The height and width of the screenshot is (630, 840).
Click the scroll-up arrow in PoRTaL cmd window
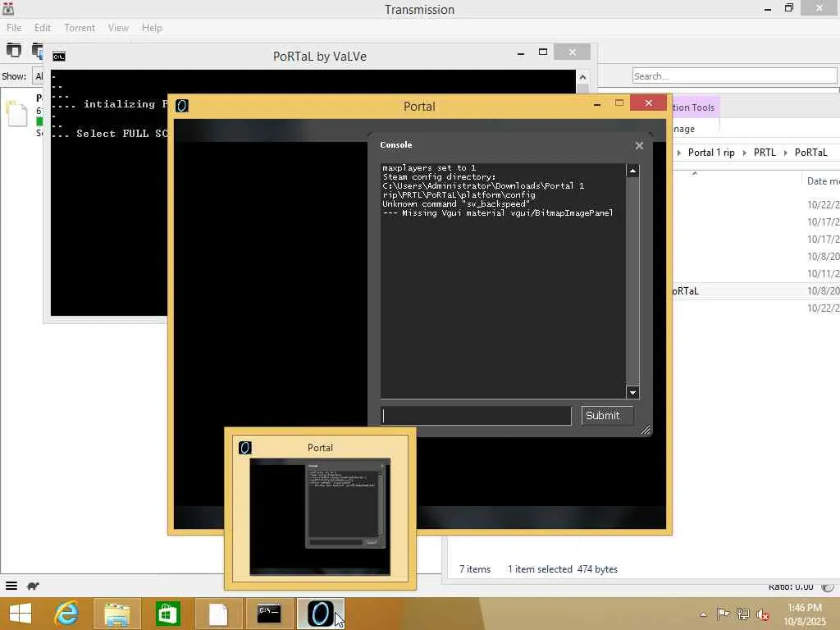[x=582, y=77]
